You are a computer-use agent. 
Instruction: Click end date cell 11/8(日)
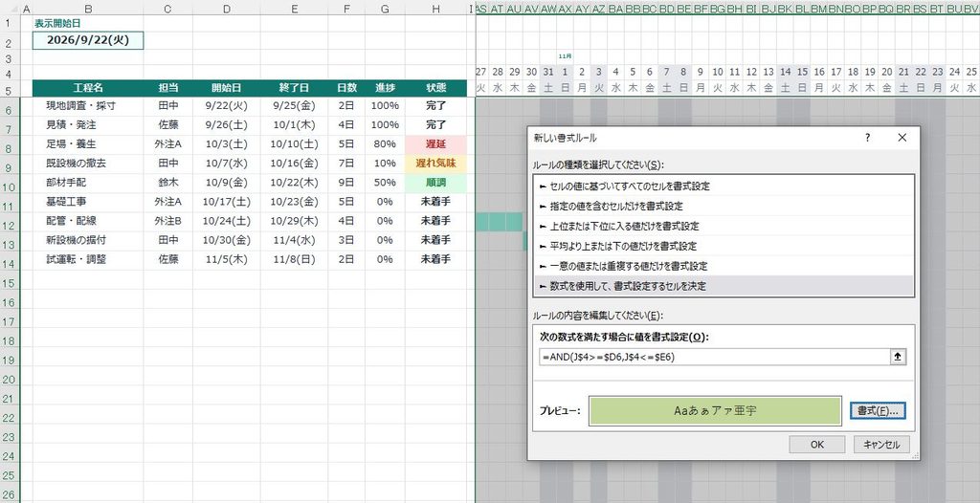coord(295,259)
